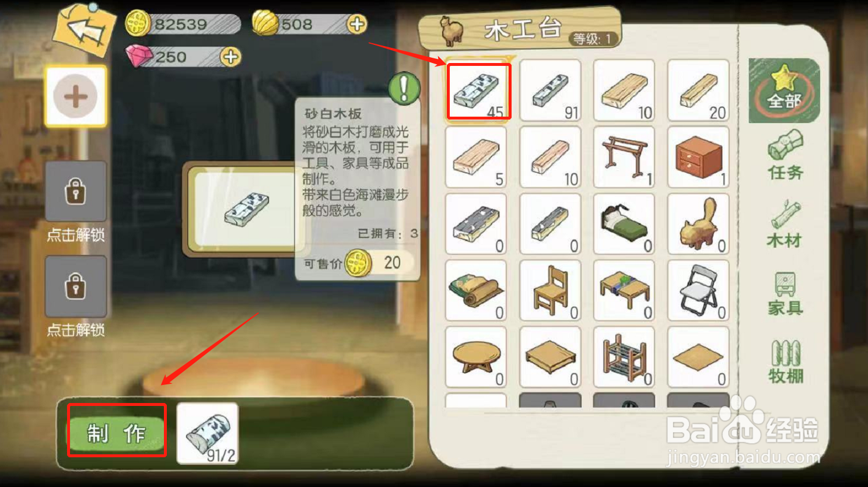
Task: Open the 木材 category tab
Action: 785,225
